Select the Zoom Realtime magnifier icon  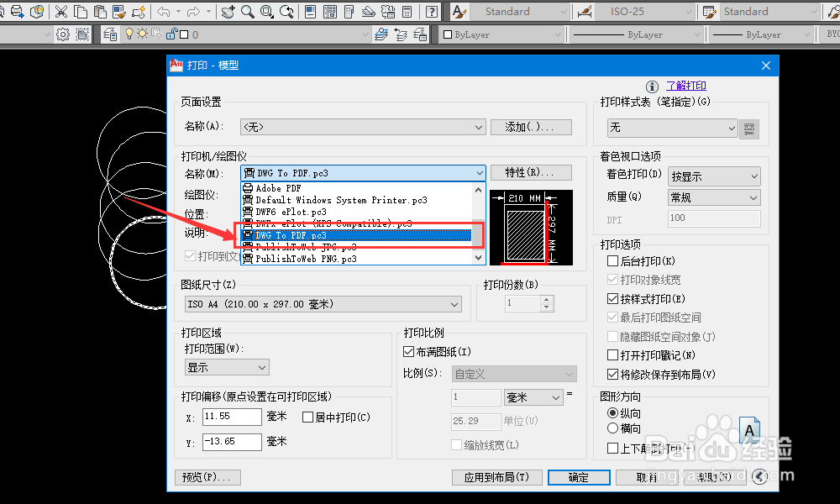pos(247,11)
